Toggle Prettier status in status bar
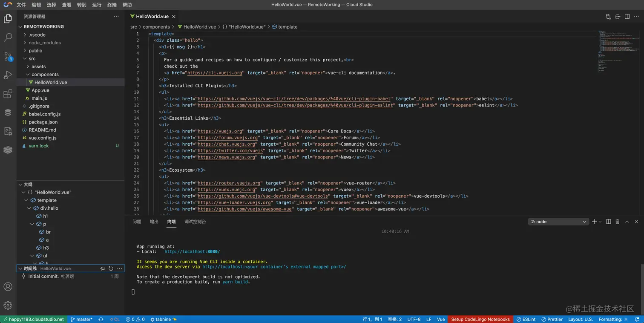The height and width of the screenshot is (323, 644). pyautogui.click(x=552, y=319)
